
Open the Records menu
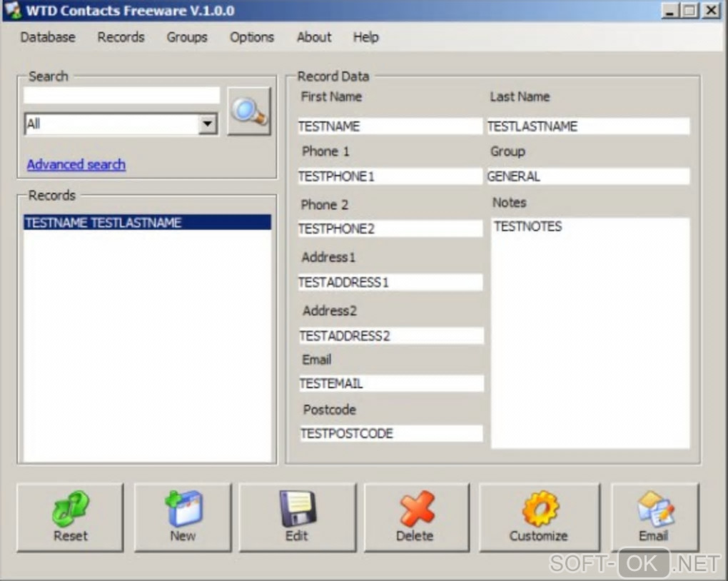(121, 37)
